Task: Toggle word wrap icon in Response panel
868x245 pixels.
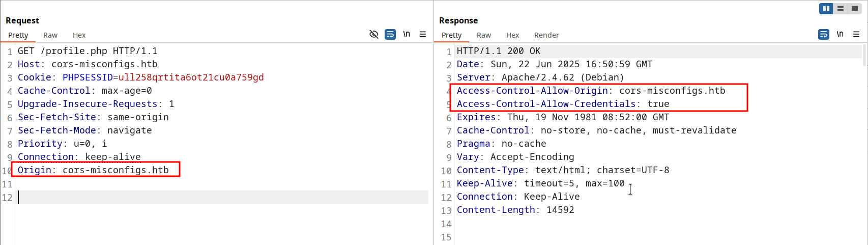Action: 824,34
